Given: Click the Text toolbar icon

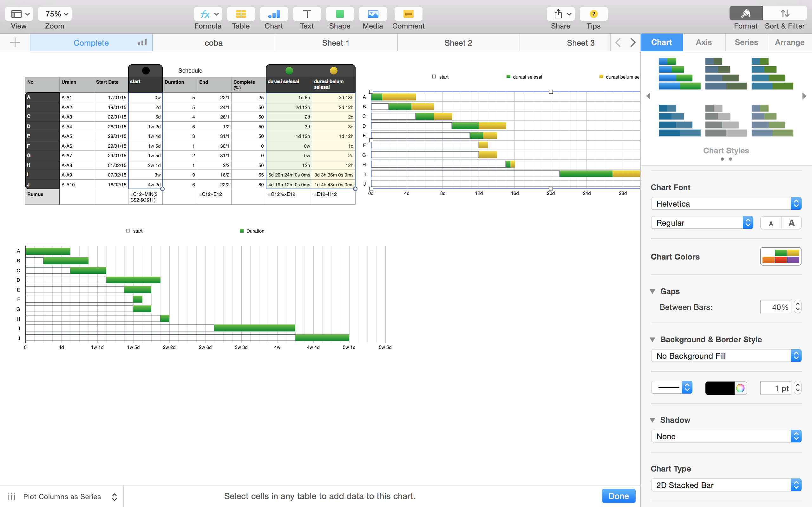Looking at the screenshot, I should coord(306,14).
